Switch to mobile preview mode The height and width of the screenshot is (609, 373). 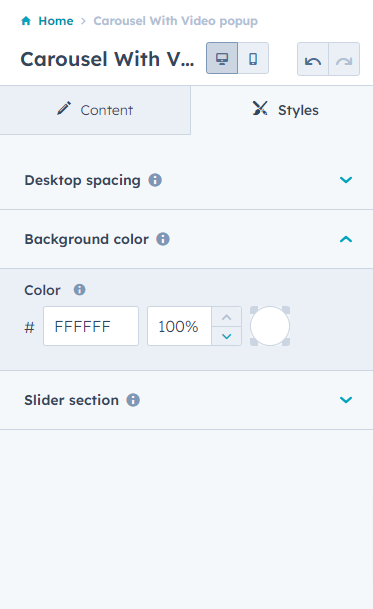[x=253, y=58]
